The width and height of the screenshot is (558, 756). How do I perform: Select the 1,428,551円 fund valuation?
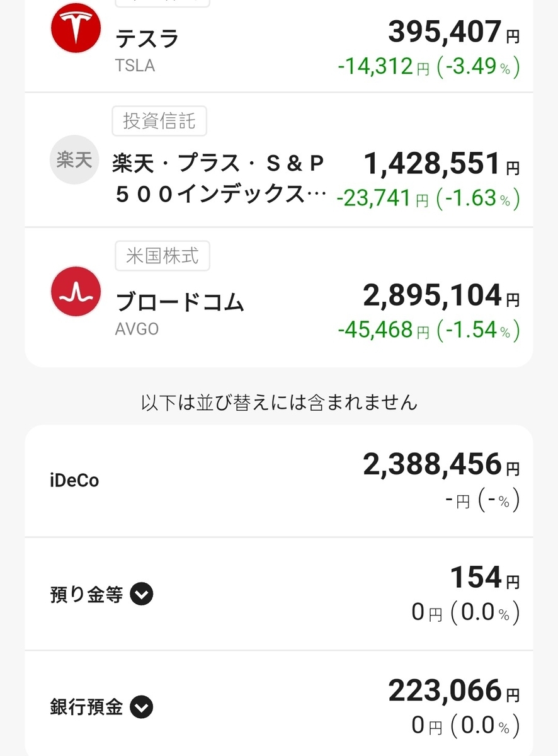(x=441, y=164)
